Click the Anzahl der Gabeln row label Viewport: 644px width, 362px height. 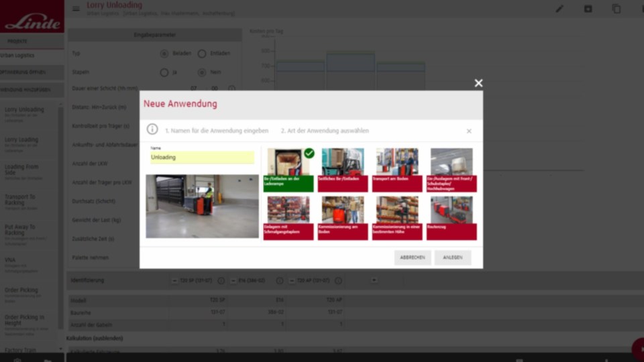click(x=91, y=325)
